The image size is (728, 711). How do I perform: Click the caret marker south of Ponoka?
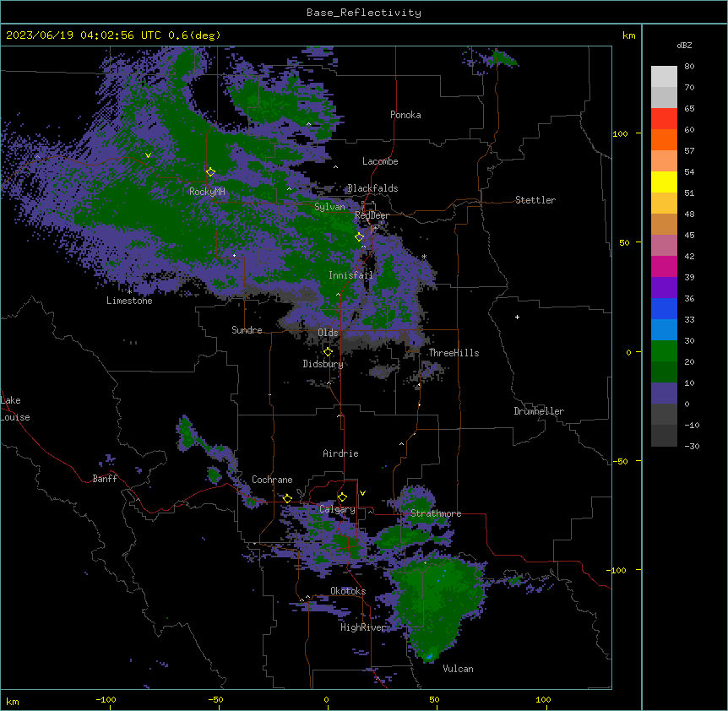pos(309,124)
